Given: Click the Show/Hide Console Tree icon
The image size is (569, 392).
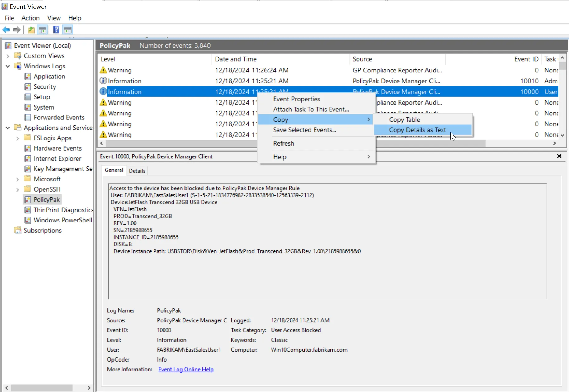Looking at the screenshot, I should coord(43,30).
